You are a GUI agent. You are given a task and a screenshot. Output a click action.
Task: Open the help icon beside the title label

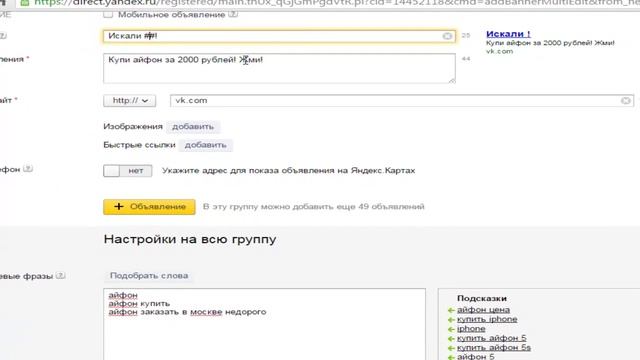coord(2,36)
